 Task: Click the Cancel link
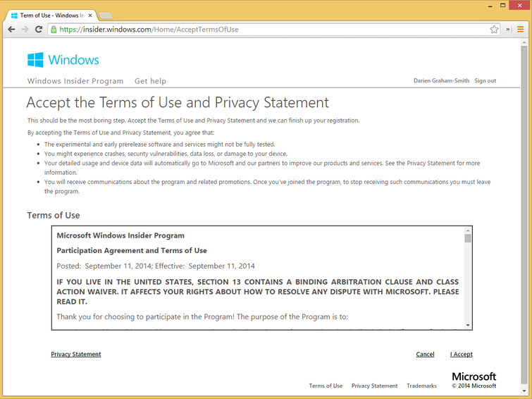425,354
